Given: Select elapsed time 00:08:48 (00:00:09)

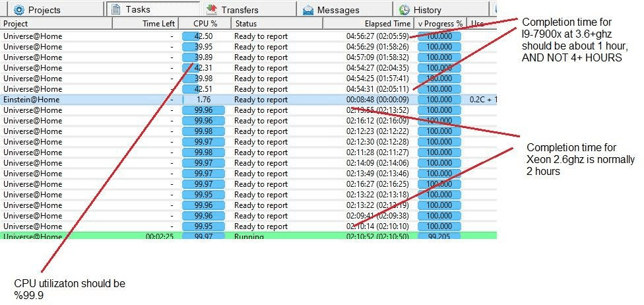Looking at the screenshot, I should [x=378, y=100].
